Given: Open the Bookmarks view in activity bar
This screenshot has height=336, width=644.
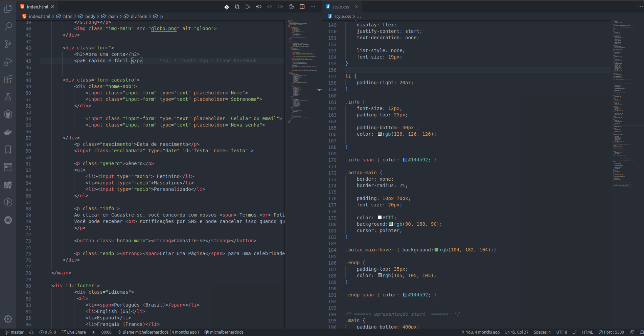Looking at the screenshot, I should (x=8, y=150).
